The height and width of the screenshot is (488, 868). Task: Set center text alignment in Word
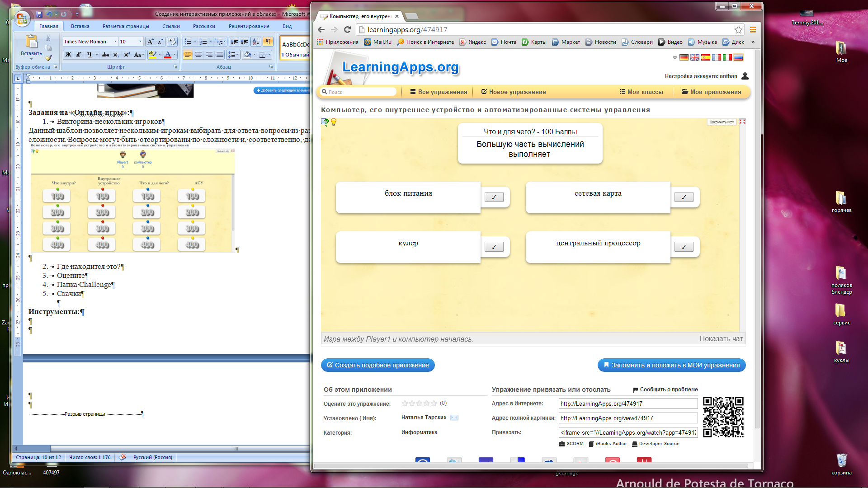pyautogui.click(x=198, y=55)
